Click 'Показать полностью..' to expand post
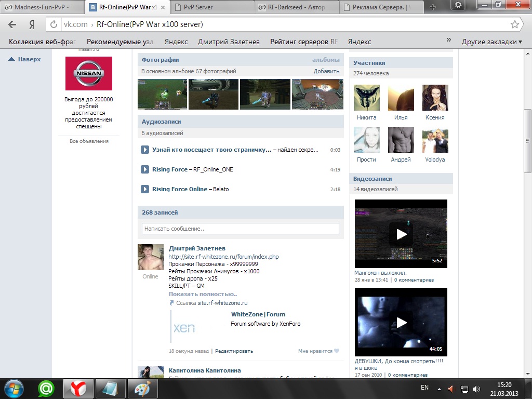532x399 pixels. pyautogui.click(x=203, y=294)
